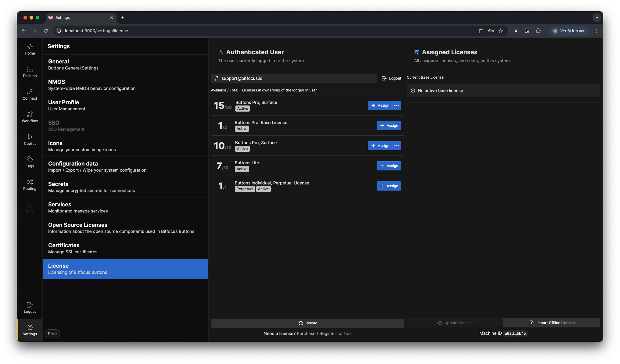Click the No active base license row
This screenshot has height=364, width=620.
pos(503,91)
